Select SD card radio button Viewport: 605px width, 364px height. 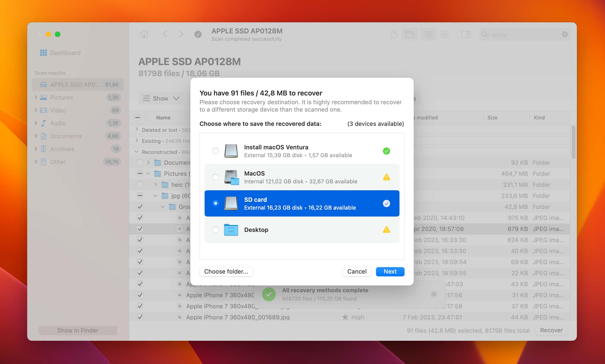tap(215, 203)
